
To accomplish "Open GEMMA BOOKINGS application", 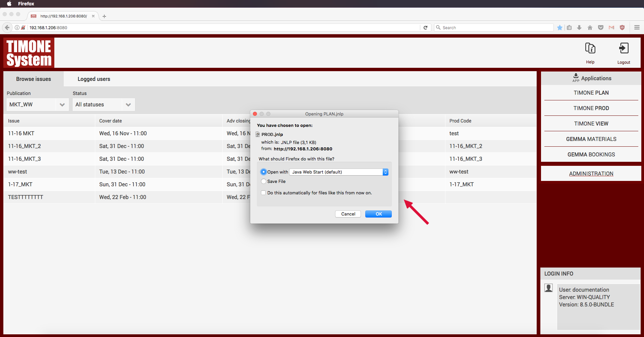I will pos(591,154).
